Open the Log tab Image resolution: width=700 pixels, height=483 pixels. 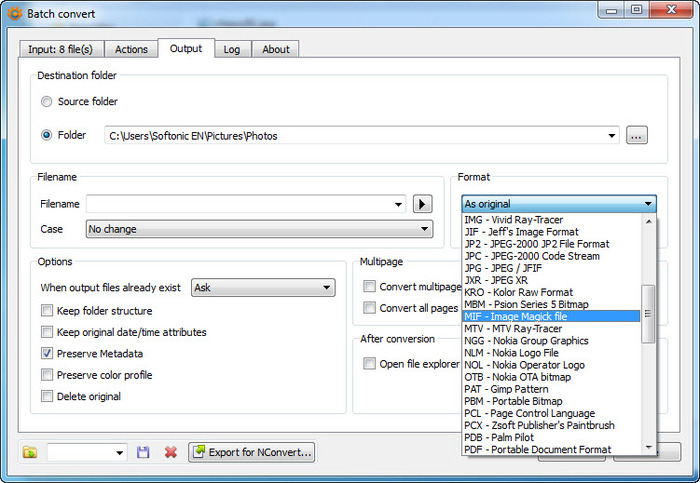(x=232, y=49)
